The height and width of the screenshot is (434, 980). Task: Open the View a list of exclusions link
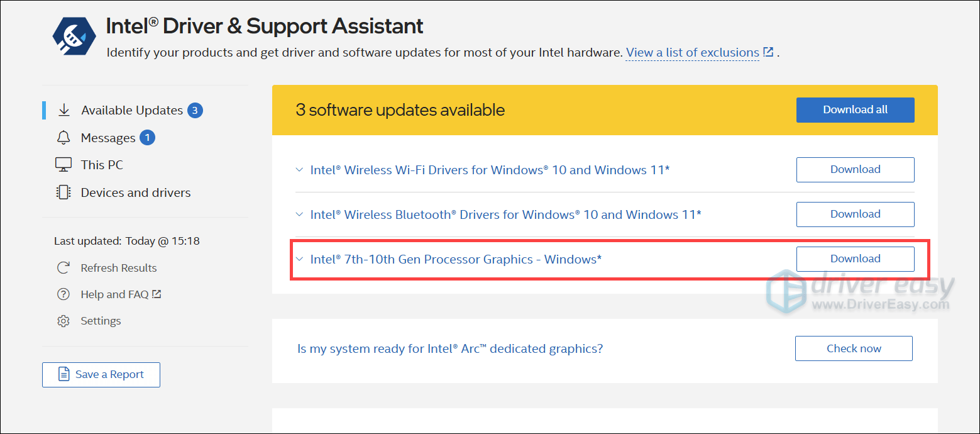[693, 53]
